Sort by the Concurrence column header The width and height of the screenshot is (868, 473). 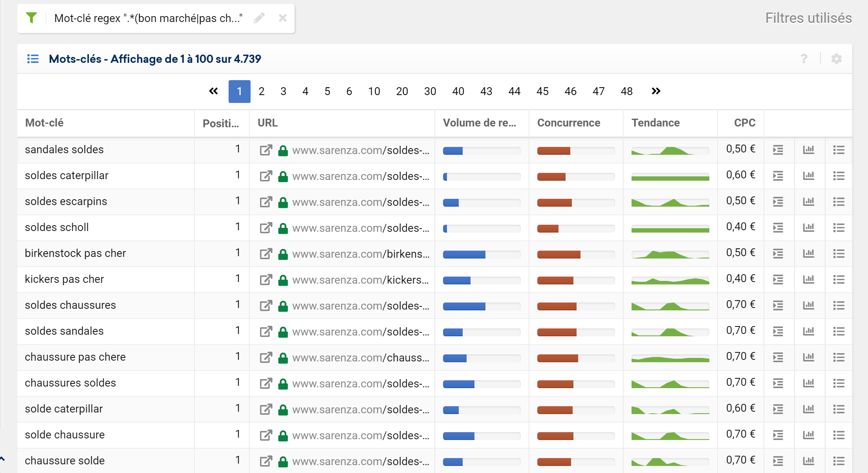point(569,123)
